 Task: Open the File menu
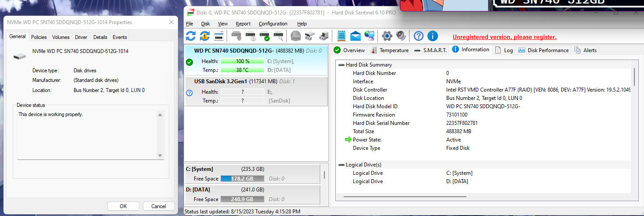click(189, 24)
